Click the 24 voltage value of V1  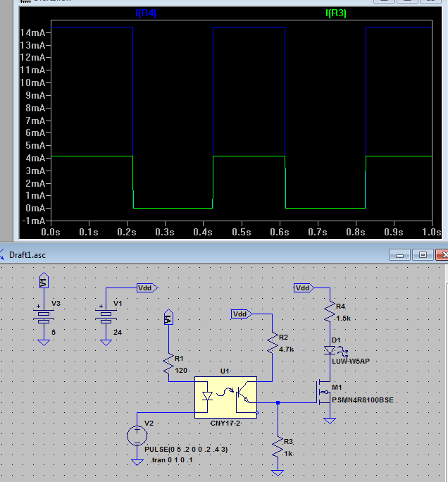[118, 333]
